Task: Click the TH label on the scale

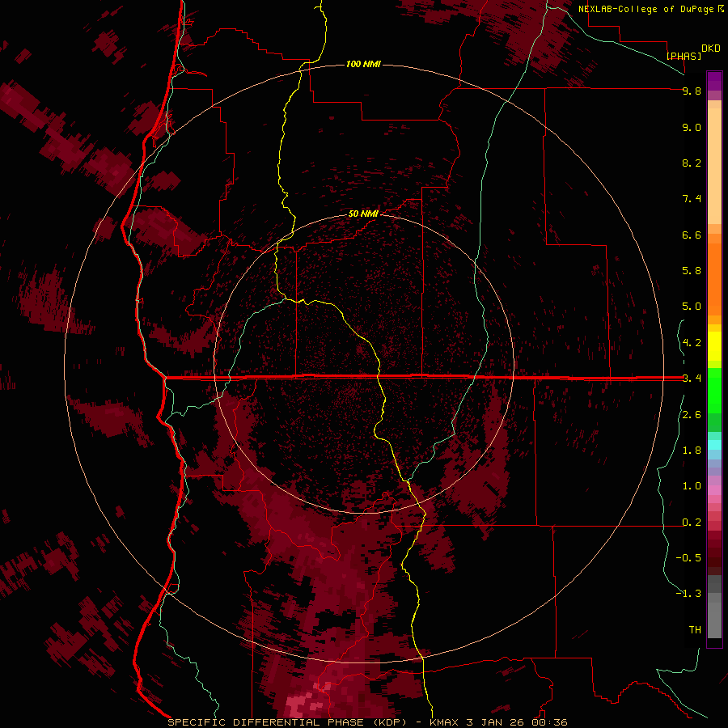Action: point(695,630)
